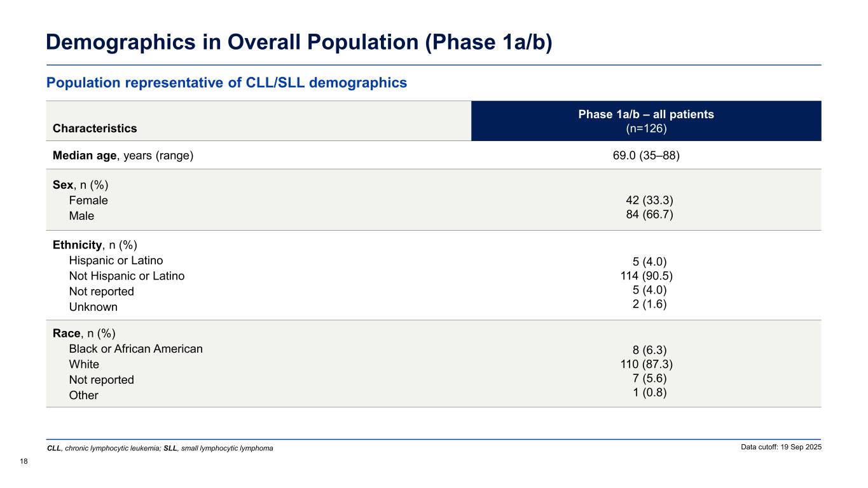Click the 'Unknown' ethnicity label
868x488 pixels.
point(93,307)
